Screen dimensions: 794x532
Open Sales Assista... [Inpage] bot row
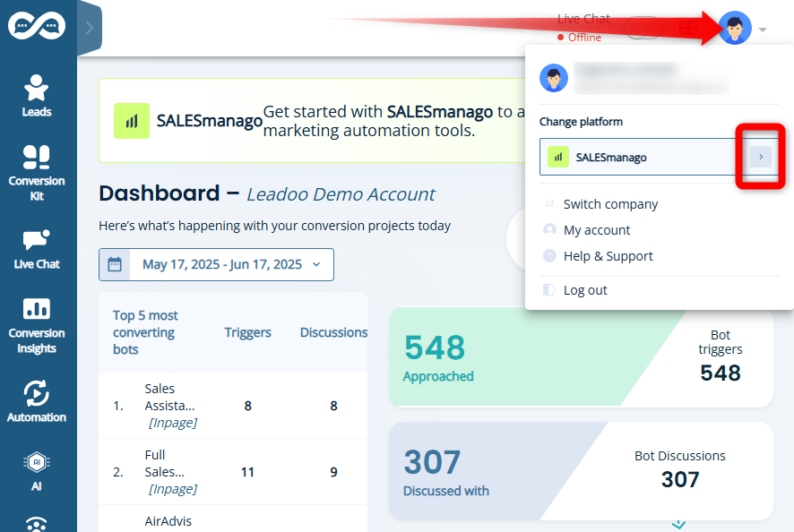click(x=233, y=406)
